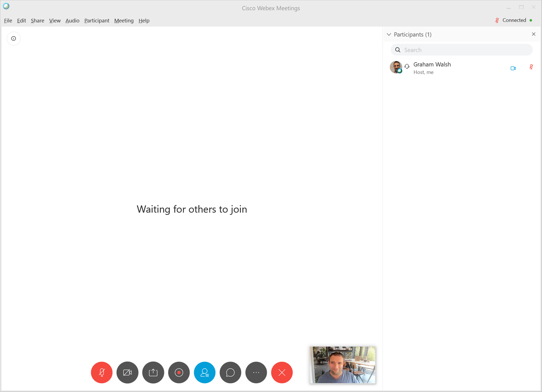Click the participant search field
This screenshot has height=392, width=542.
click(x=461, y=49)
